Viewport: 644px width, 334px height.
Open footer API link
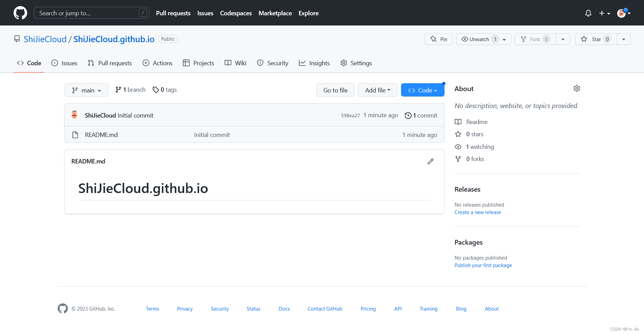[x=398, y=309]
